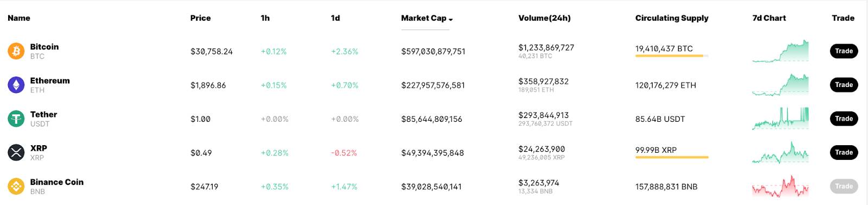Click the Trade button for XRP
Screen dimensions: 868x205
[844, 152]
